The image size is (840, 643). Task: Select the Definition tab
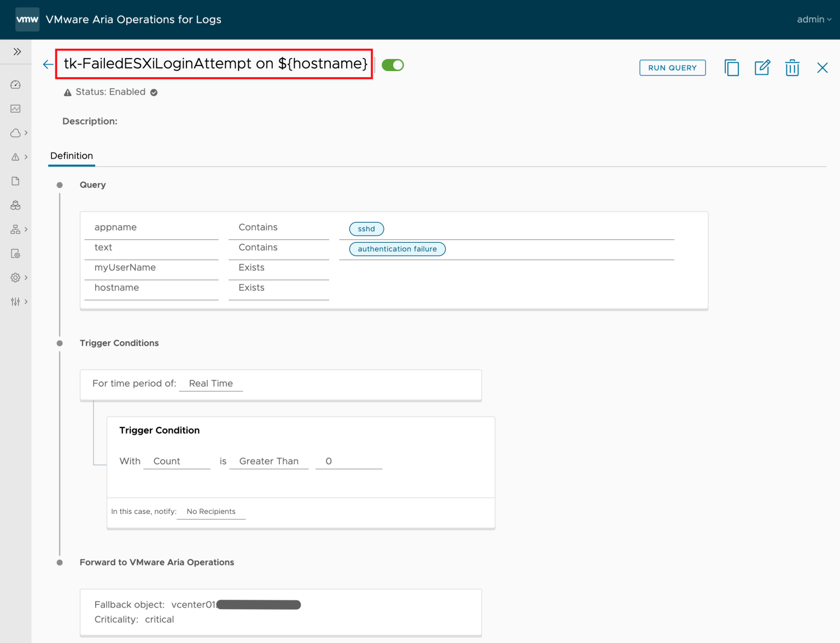pos(72,156)
